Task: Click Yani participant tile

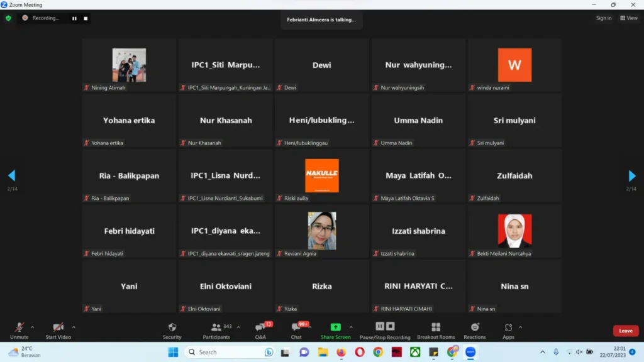Action: (x=129, y=286)
